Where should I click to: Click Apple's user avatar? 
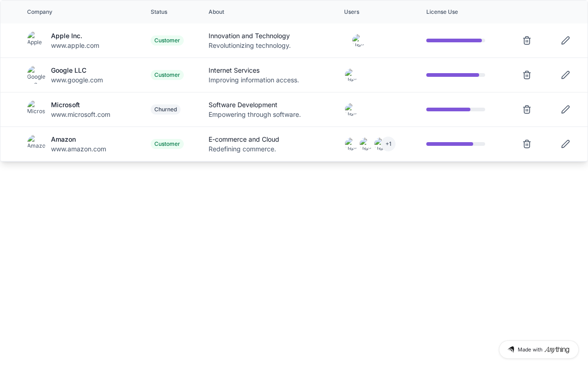coord(358,40)
